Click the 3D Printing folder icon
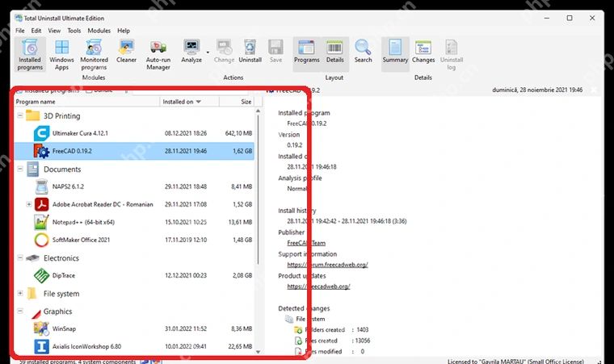 32,115
